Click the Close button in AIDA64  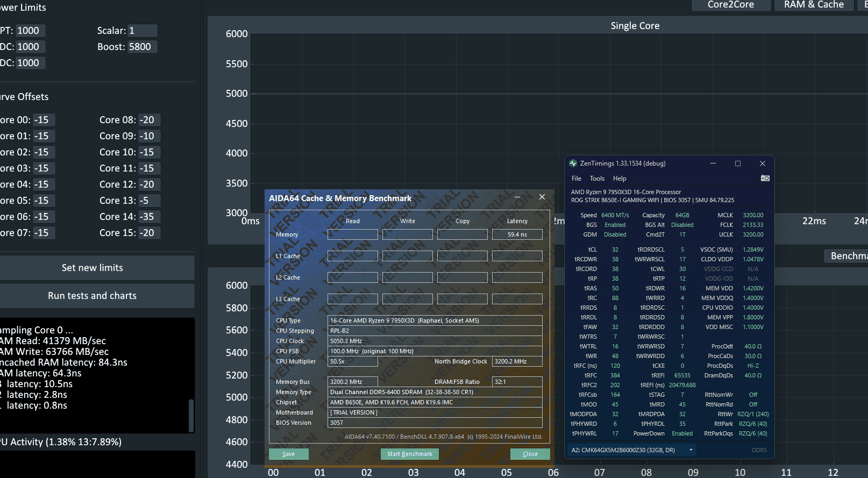pos(530,454)
